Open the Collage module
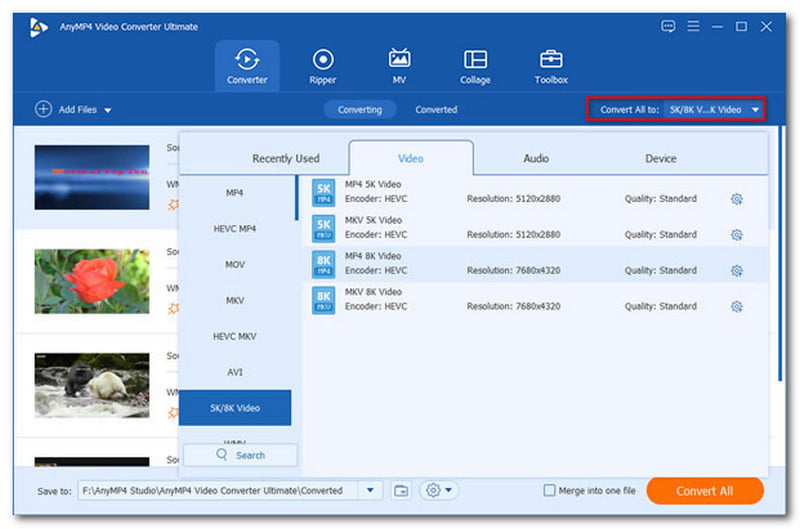This screenshot has width=800, height=529. (x=475, y=66)
